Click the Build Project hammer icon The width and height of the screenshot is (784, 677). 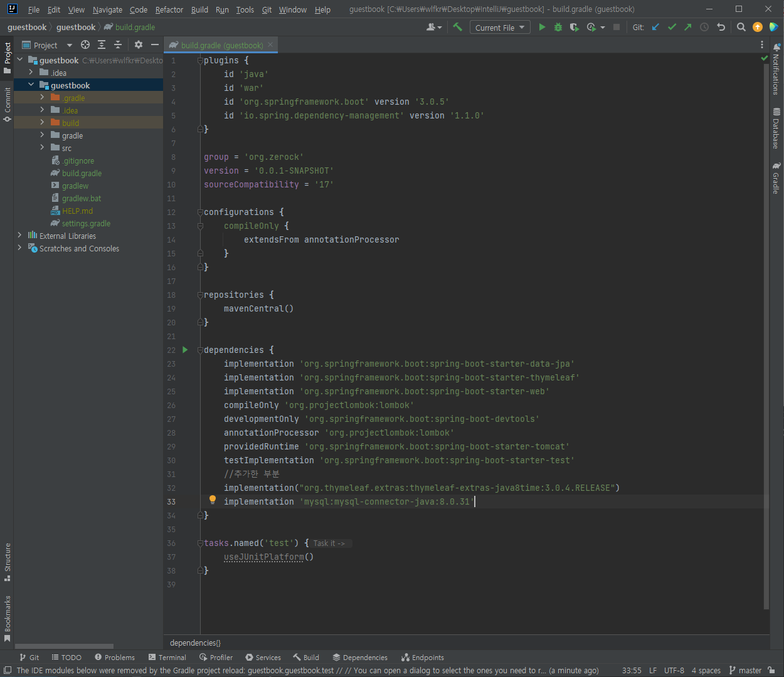coord(457,27)
